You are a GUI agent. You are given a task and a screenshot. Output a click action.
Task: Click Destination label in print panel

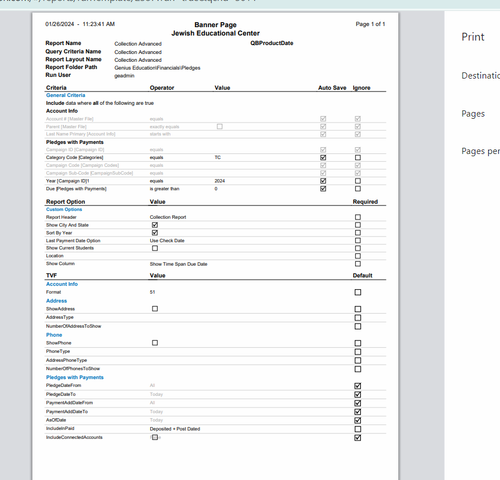481,76
